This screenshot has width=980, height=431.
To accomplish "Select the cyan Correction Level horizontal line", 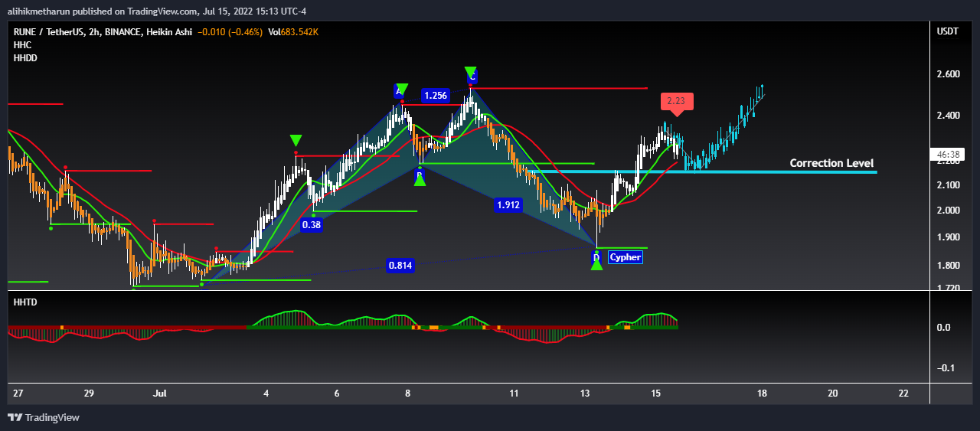I will (x=702, y=172).
